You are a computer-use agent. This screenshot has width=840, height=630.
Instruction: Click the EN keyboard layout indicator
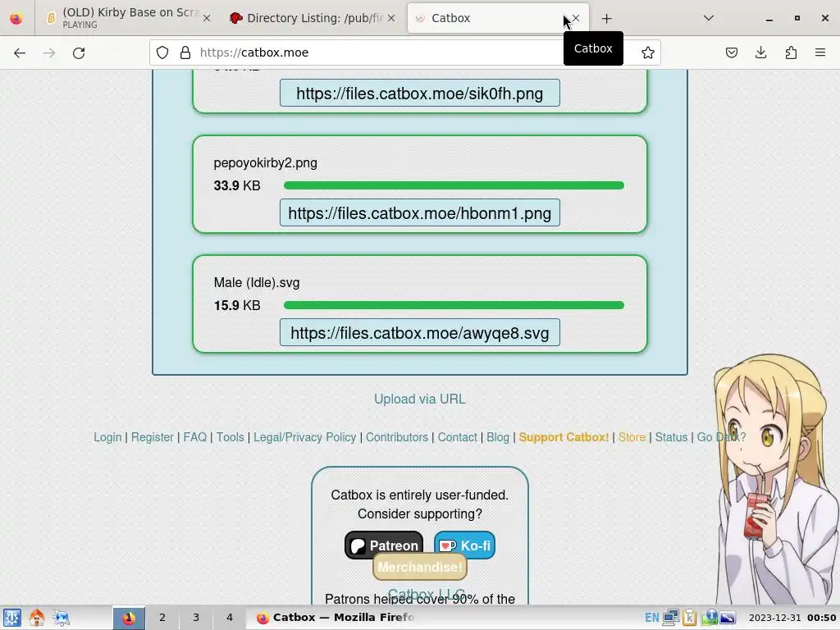pyautogui.click(x=652, y=618)
